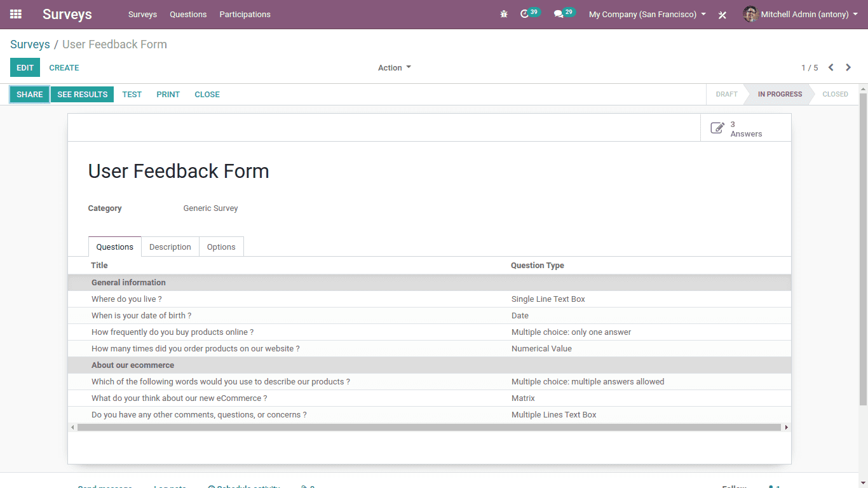Screen dimensions: 868x488
Task: Click the 'Generic Survey' category value
Action: [210, 208]
